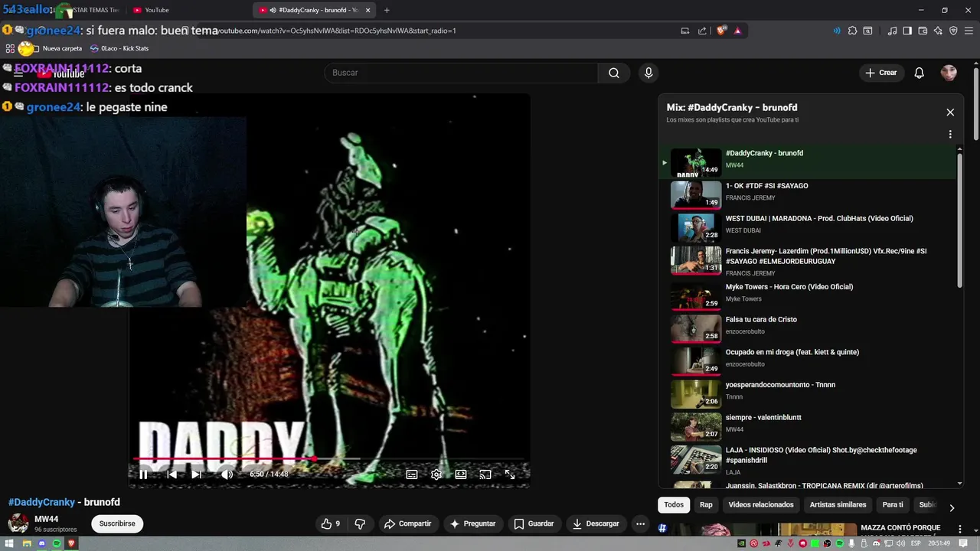Open YouTube notifications bell

click(920, 73)
